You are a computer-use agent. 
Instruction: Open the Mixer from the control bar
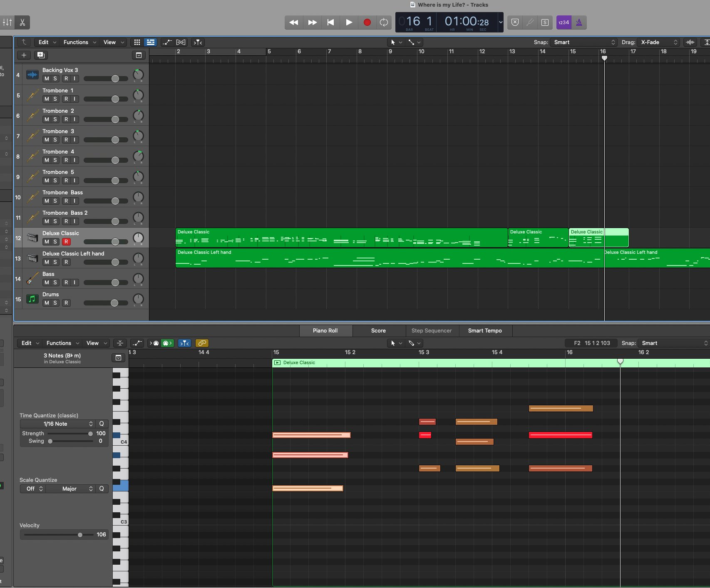[x=7, y=22]
